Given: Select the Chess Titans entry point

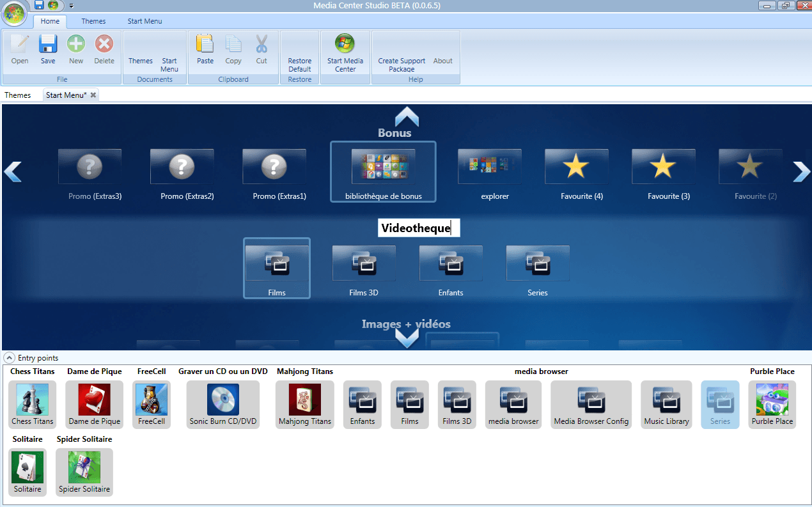Looking at the screenshot, I should pyautogui.click(x=33, y=405).
